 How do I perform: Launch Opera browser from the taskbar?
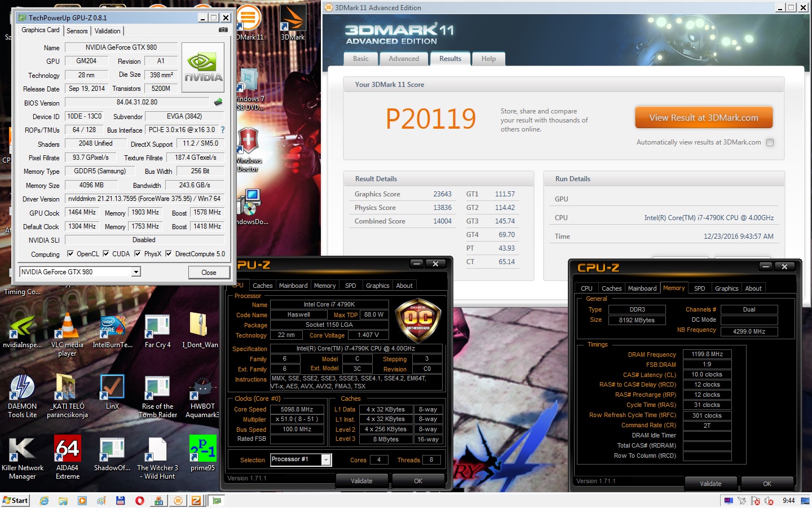[139, 501]
